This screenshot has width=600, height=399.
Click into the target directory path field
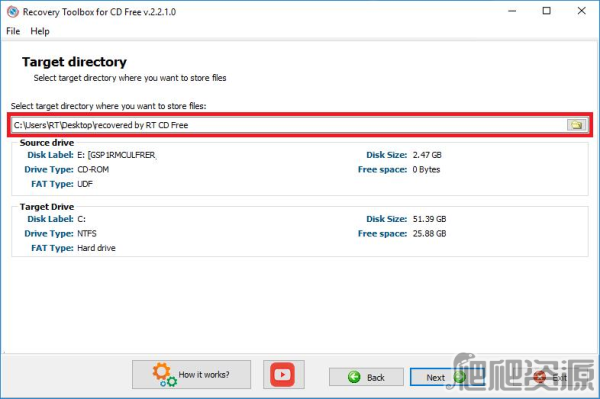click(289, 125)
